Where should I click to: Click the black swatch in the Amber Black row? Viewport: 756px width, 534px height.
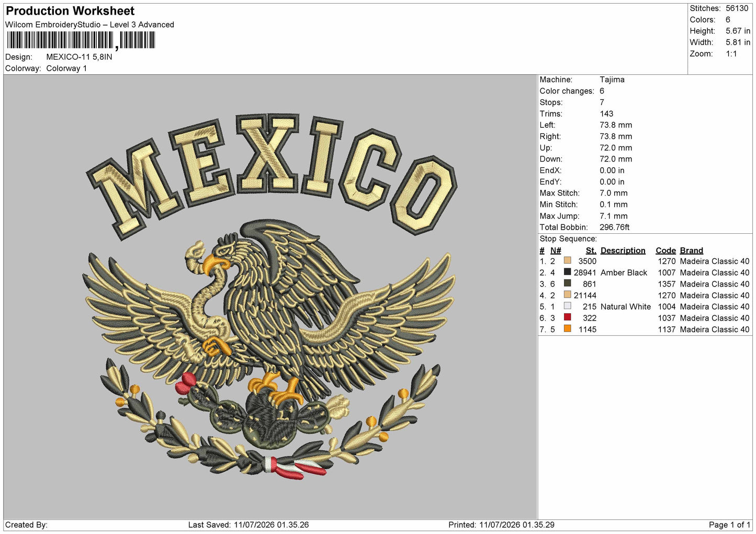pos(568,272)
